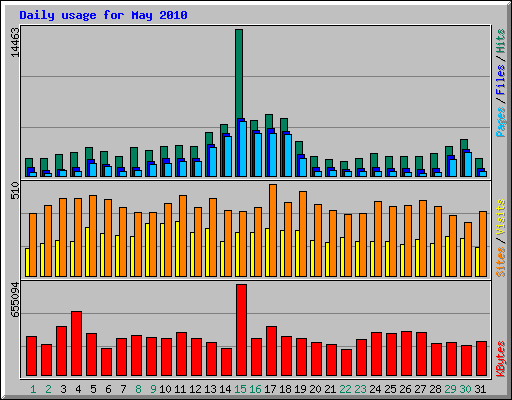Click the cyan pages bar for day 17

click(273, 155)
